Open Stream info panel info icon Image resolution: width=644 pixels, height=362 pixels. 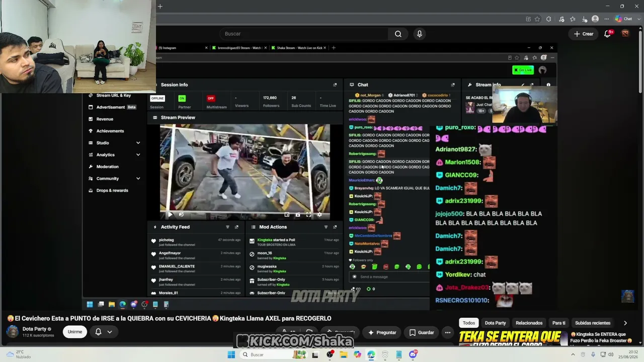pyautogui.click(x=548, y=85)
